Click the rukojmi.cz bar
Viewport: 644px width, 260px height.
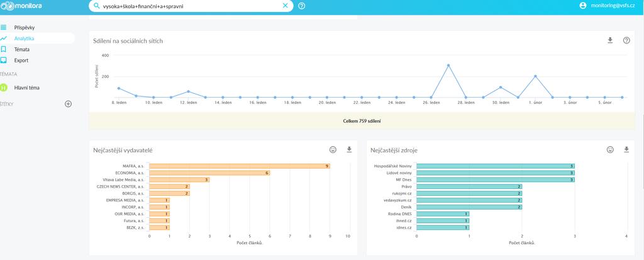tap(469, 193)
